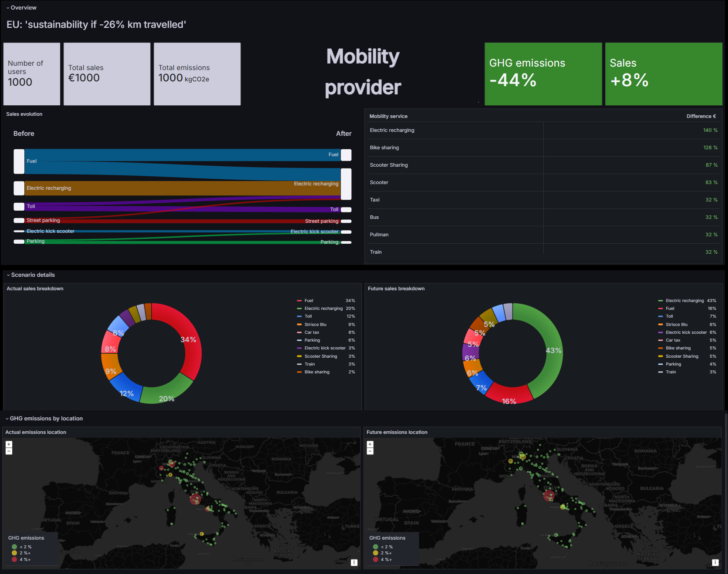This screenshot has height=574, width=728.
Task: Zoom in on the Actual emissions location map
Action: coord(9,444)
